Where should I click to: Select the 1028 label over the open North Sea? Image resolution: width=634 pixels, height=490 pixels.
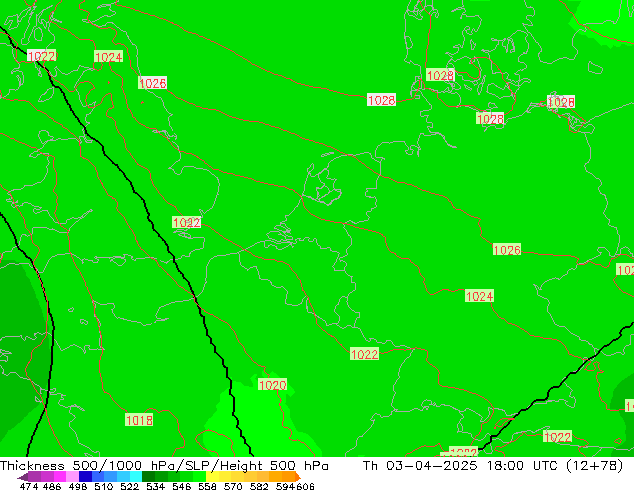click(381, 100)
